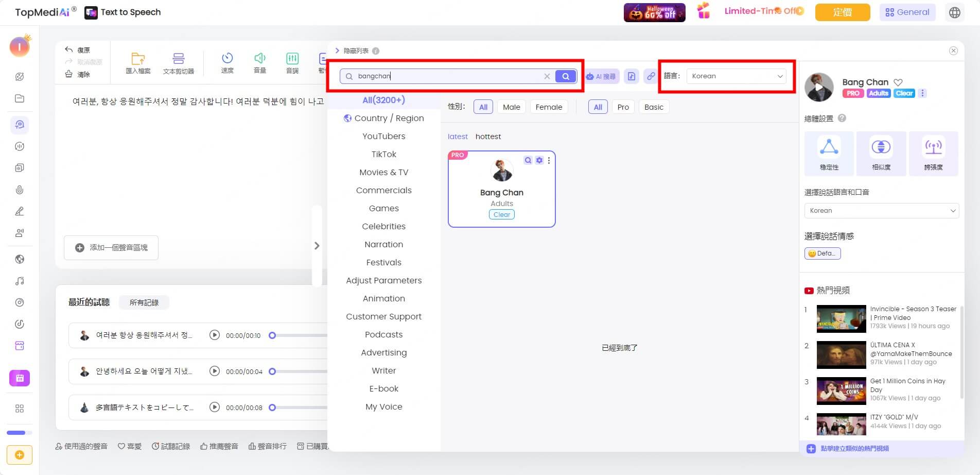Select the Pro voice tier filter
This screenshot has height=475, width=980.
tap(623, 107)
